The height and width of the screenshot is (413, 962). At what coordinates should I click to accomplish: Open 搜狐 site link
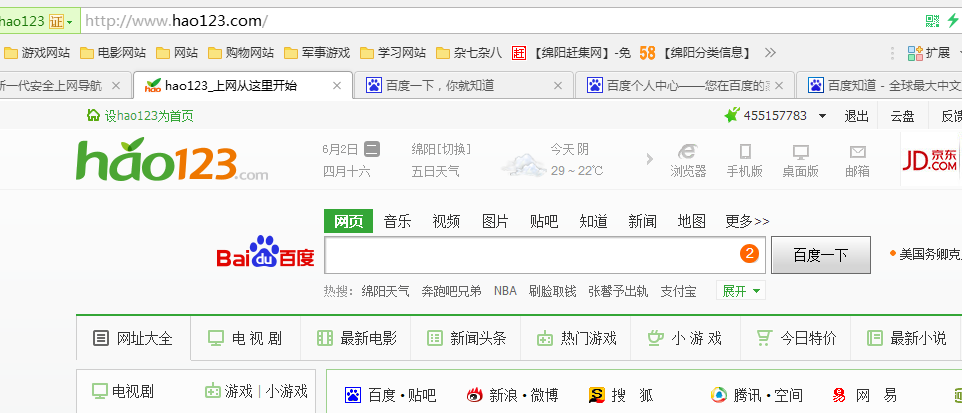pos(621,395)
